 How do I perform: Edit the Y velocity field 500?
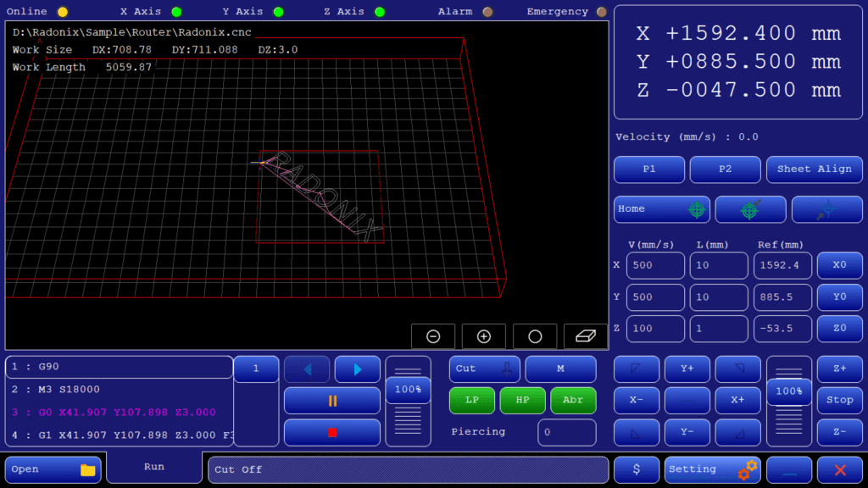tap(655, 297)
